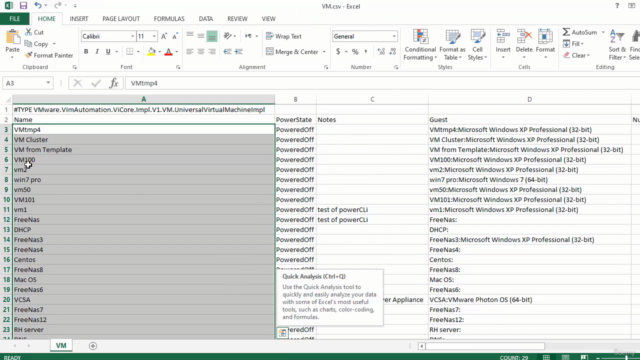Screen dimensions: 640x360
Task: Switch to the FORMULAS tab
Action: (169, 19)
